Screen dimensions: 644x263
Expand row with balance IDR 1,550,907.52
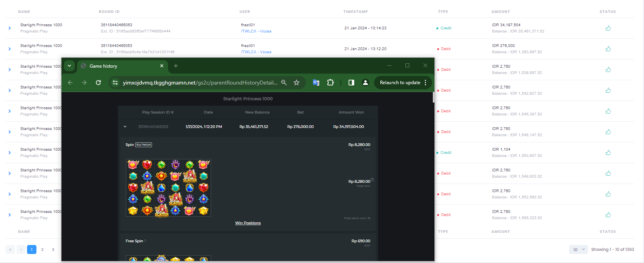coord(10,153)
